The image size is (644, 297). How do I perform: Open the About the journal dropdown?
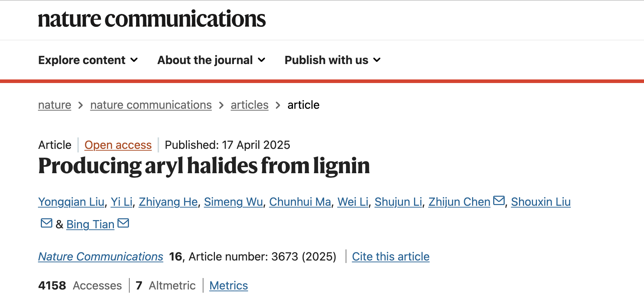pyautogui.click(x=211, y=60)
